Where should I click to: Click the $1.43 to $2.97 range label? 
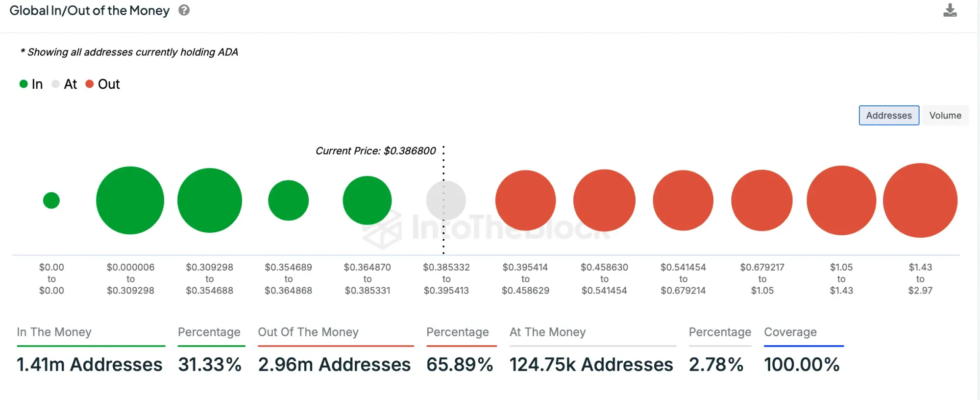tap(920, 278)
